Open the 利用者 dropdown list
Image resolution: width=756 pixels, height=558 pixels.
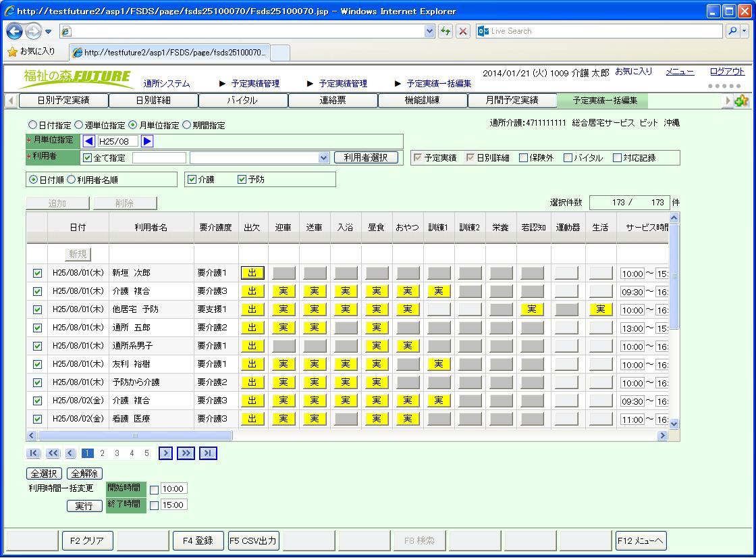point(323,158)
